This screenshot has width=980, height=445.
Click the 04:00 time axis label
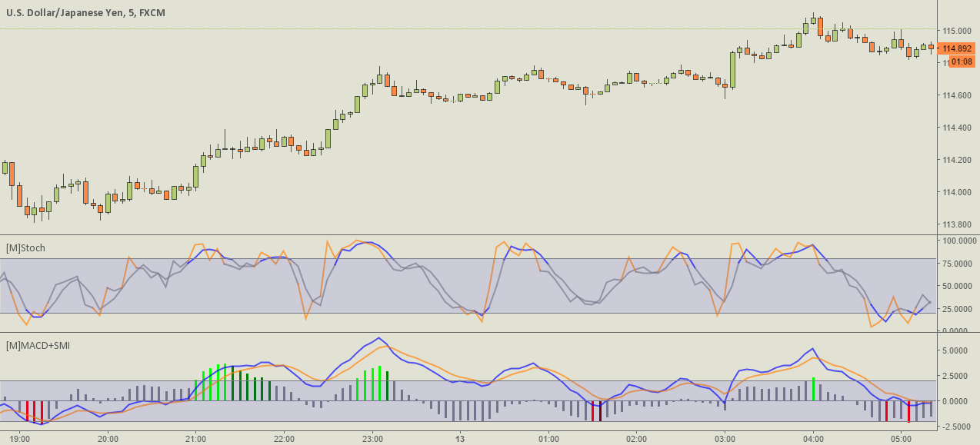(813, 440)
